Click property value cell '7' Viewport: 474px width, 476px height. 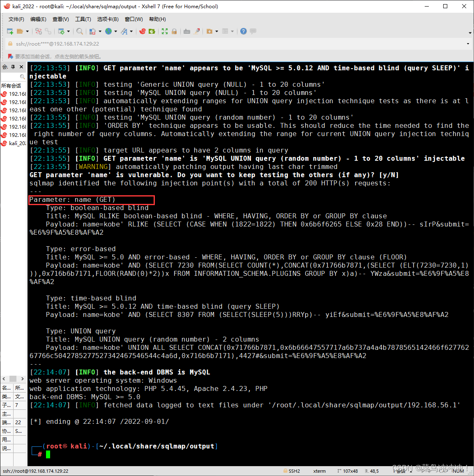point(19,405)
